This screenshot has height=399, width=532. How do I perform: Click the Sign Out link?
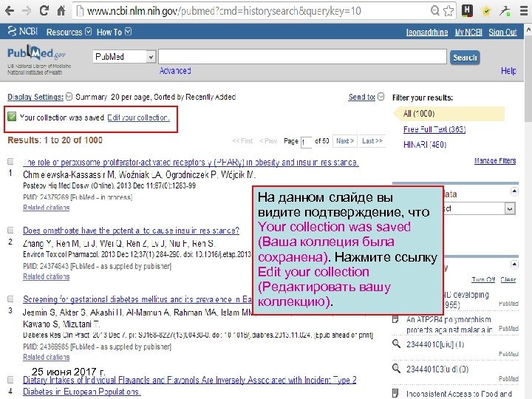tap(502, 33)
